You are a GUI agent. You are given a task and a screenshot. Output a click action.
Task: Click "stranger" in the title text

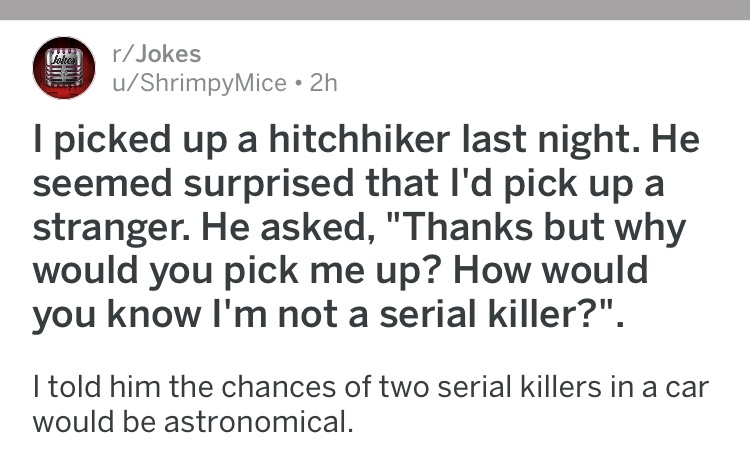click(113, 229)
